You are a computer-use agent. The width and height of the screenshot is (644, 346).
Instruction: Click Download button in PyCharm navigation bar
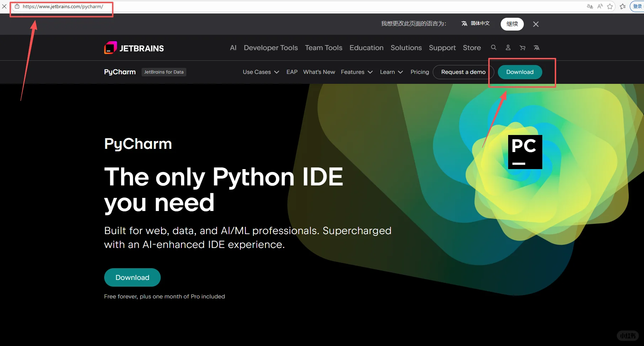click(520, 72)
